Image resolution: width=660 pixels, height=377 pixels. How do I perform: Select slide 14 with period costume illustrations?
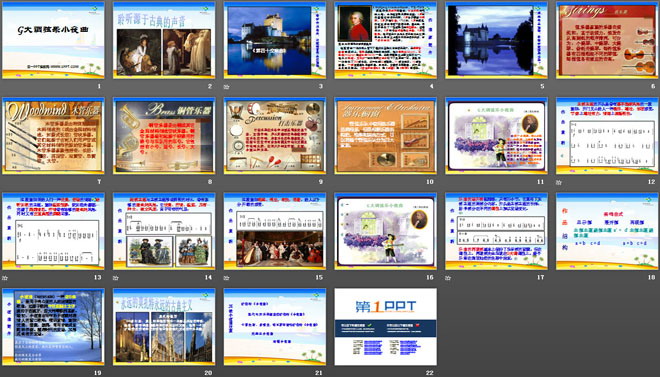tap(164, 231)
